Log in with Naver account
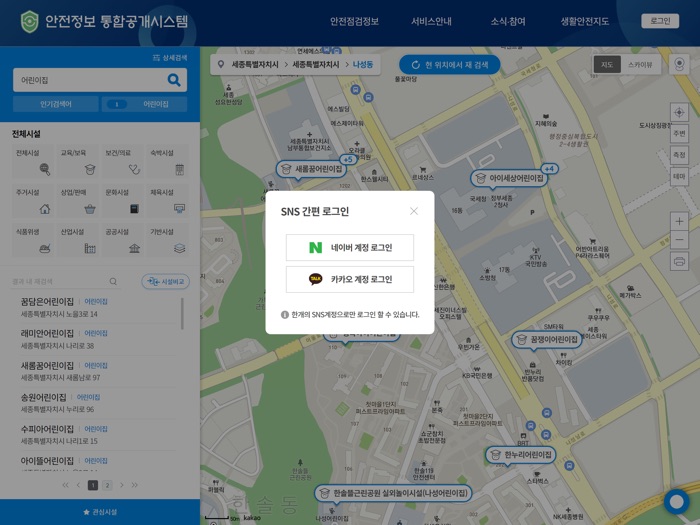700x525 pixels. click(x=350, y=247)
